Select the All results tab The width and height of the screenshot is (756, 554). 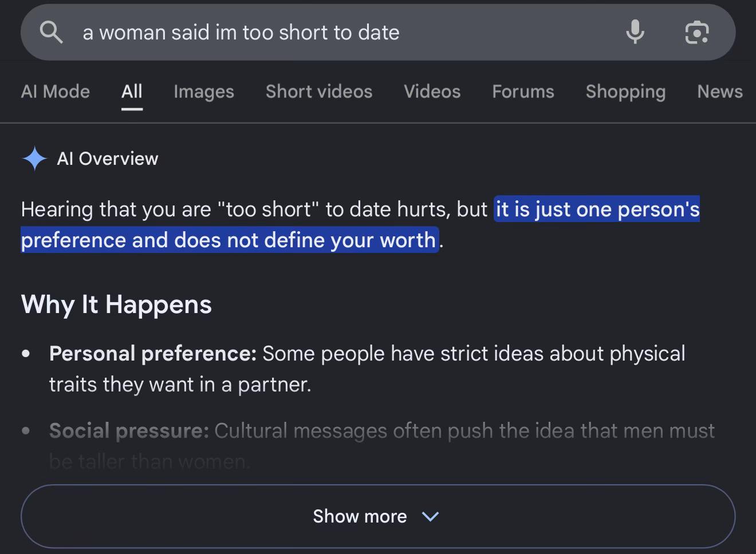pyautogui.click(x=132, y=92)
